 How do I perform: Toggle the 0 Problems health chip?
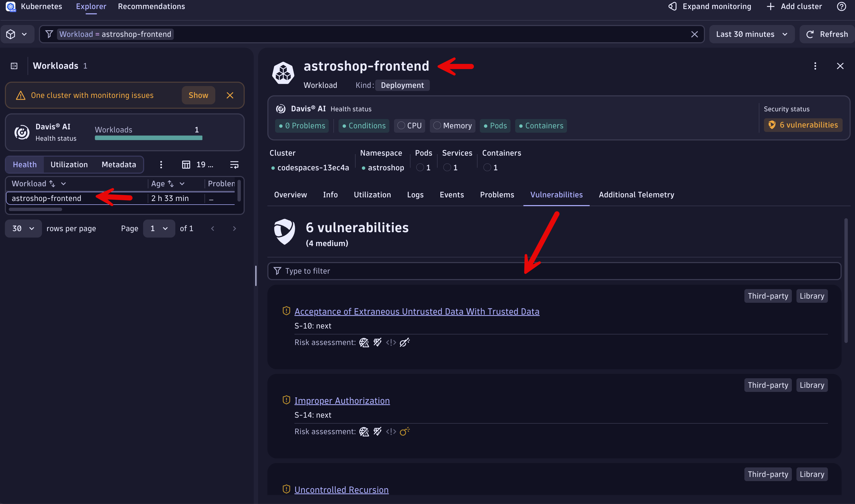302,126
